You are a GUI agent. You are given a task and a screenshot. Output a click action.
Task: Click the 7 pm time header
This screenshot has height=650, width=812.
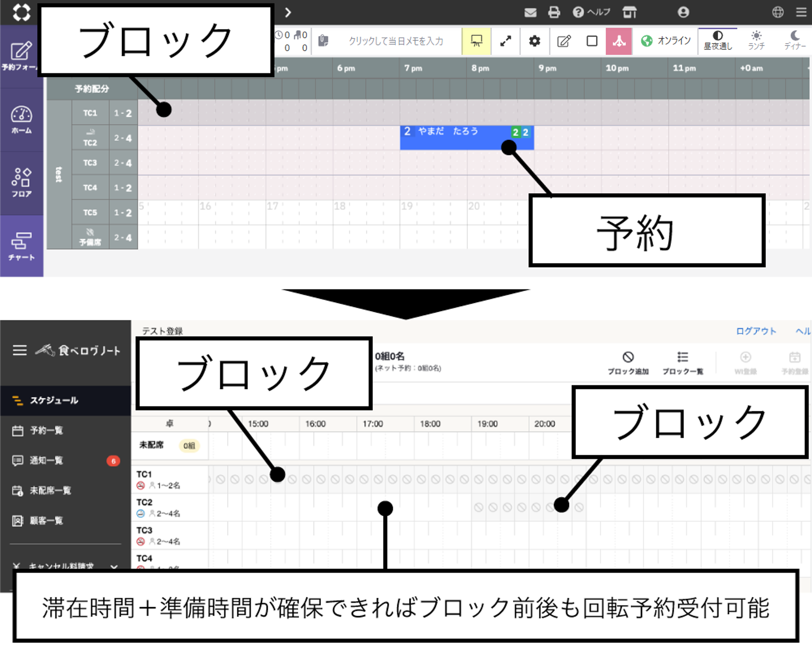click(x=413, y=68)
